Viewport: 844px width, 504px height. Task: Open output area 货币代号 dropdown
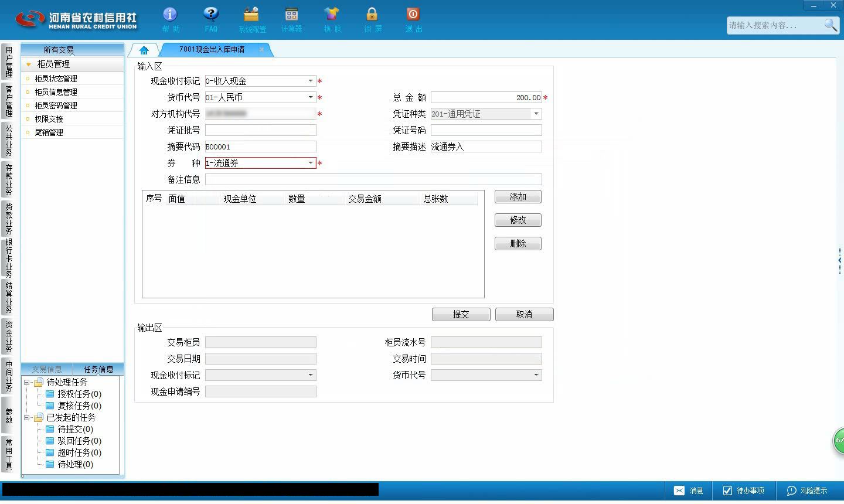(x=536, y=375)
